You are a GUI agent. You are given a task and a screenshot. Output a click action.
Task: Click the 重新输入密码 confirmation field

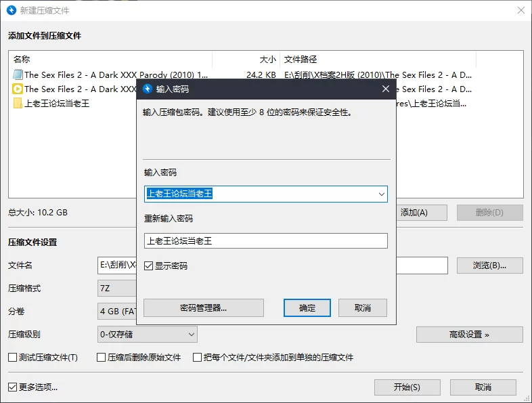click(x=265, y=240)
